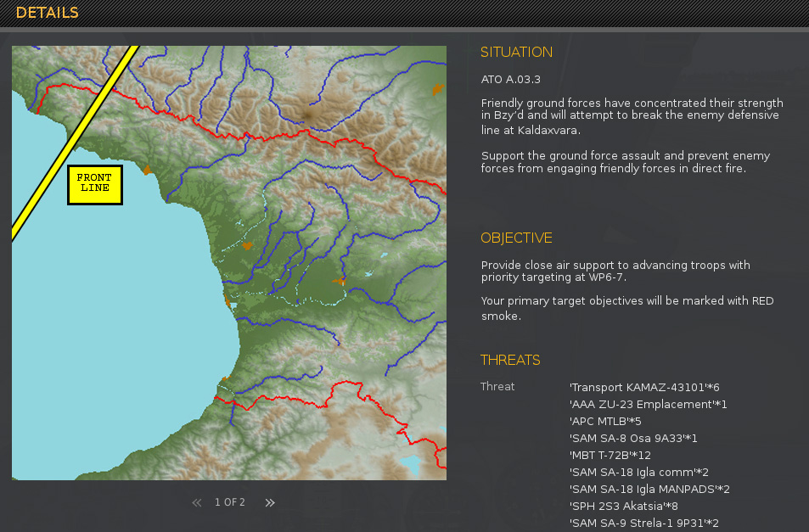This screenshot has height=532, width=809.
Task: Go to the next briefing image
Action: tap(270, 502)
